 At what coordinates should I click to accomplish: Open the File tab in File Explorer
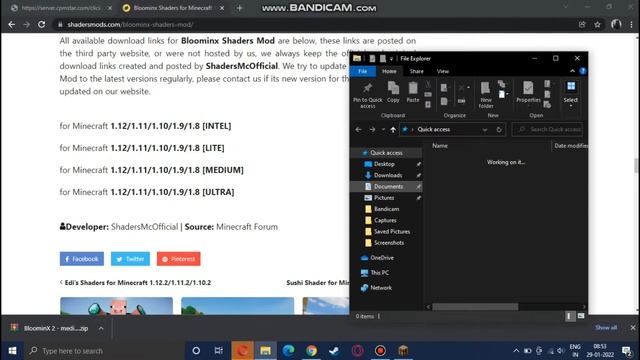pyautogui.click(x=362, y=71)
